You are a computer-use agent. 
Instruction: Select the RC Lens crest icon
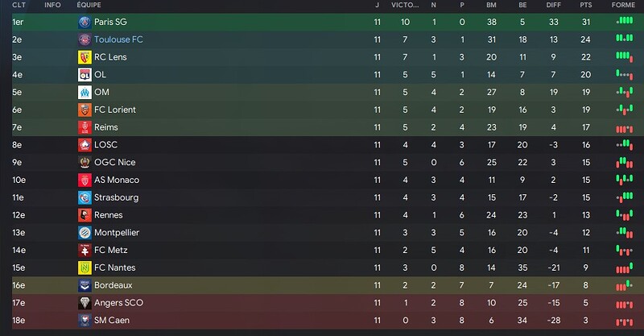(x=85, y=57)
